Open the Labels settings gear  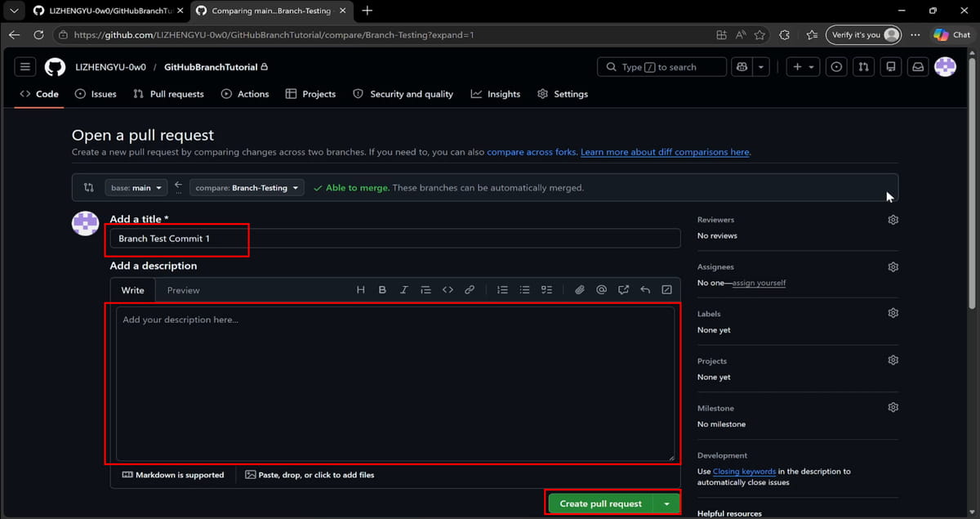pos(893,312)
